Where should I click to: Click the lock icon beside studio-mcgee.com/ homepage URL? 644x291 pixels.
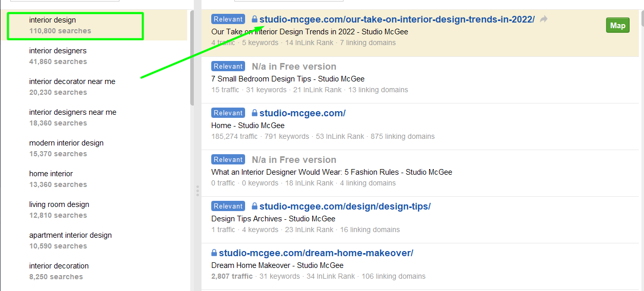[254, 113]
